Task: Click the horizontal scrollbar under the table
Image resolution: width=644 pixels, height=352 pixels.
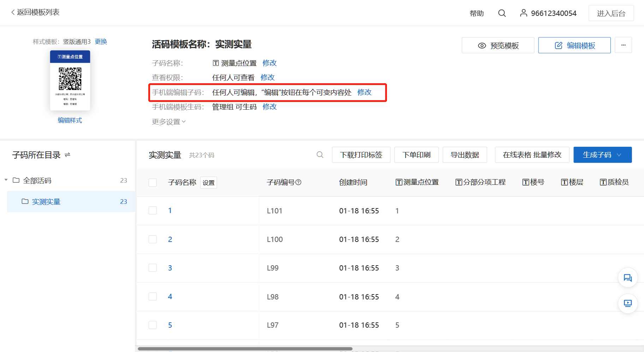Action: (x=245, y=349)
